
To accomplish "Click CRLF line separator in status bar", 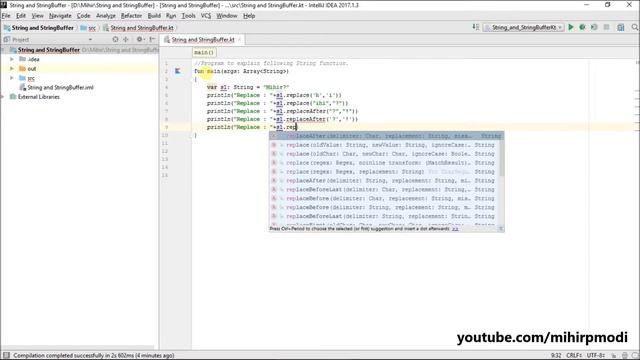I will (x=574, y=356).
